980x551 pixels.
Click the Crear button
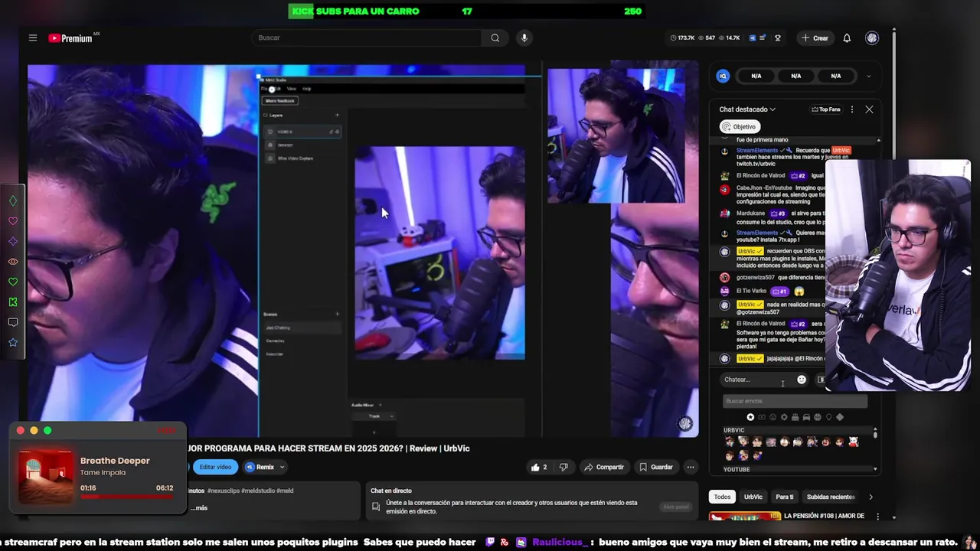815,37
